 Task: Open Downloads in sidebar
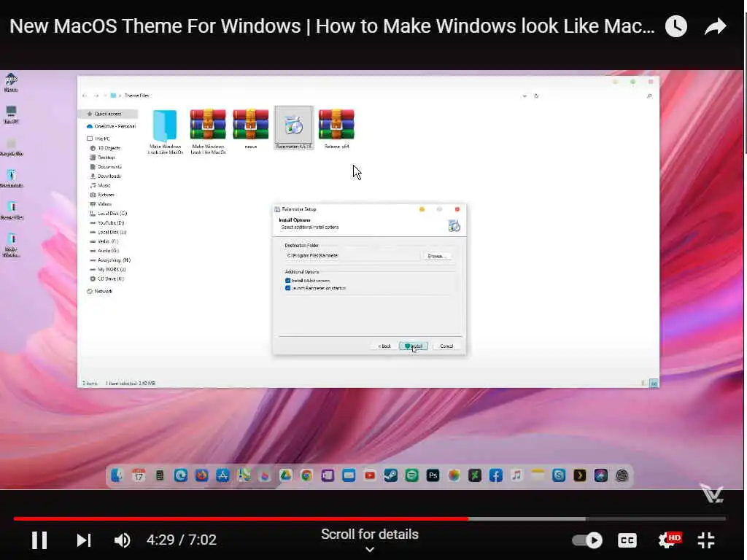(106, 176)
